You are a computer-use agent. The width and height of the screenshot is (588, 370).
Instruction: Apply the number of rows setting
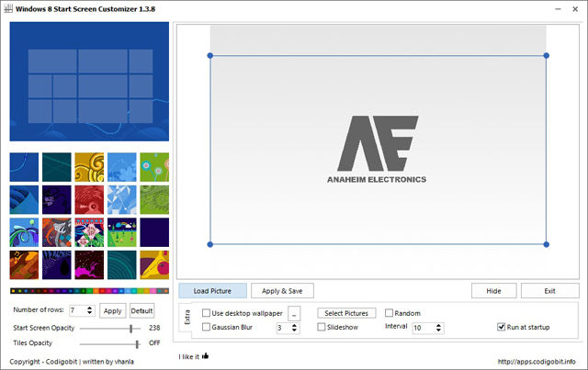(112, 310)
